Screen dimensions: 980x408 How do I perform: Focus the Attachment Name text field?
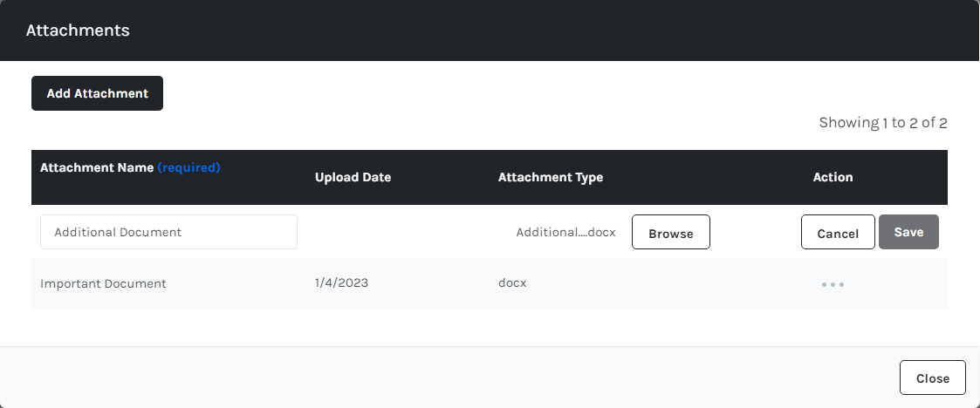[168, 232]
